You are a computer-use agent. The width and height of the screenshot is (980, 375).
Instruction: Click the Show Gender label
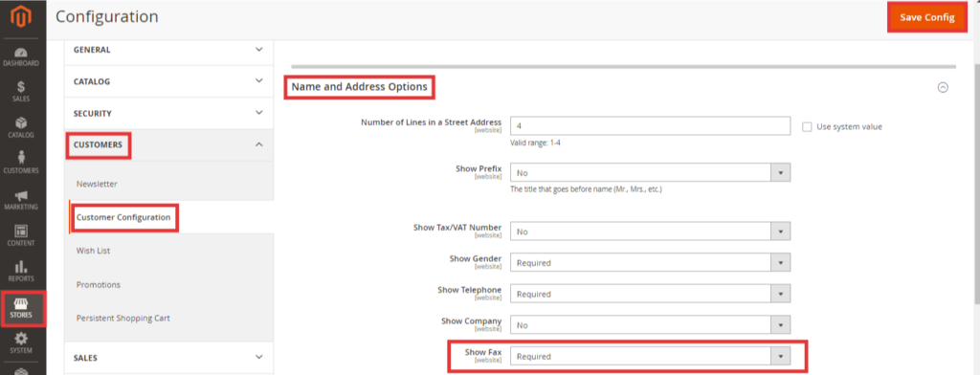pyautogui.click(x=475, y=258)
